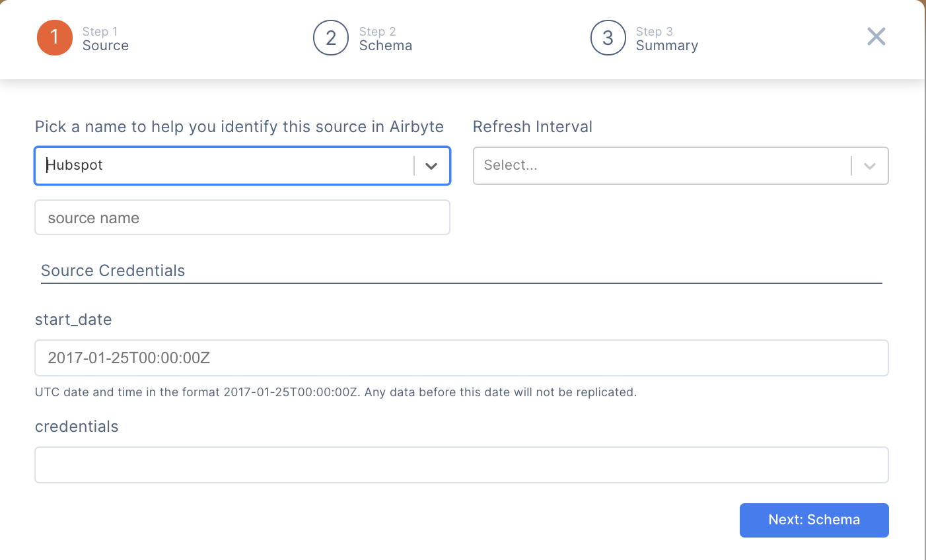Go to the Summary step label

point(667,46)
